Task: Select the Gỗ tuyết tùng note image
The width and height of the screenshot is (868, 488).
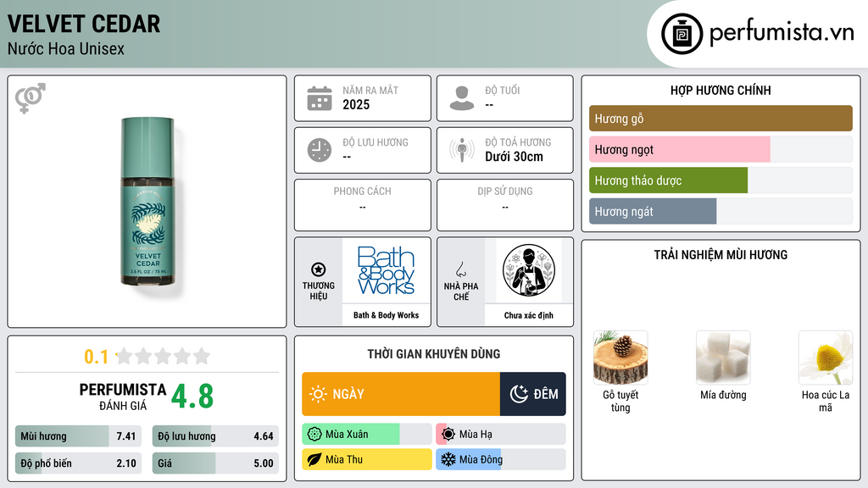Action: click(620, 358)
